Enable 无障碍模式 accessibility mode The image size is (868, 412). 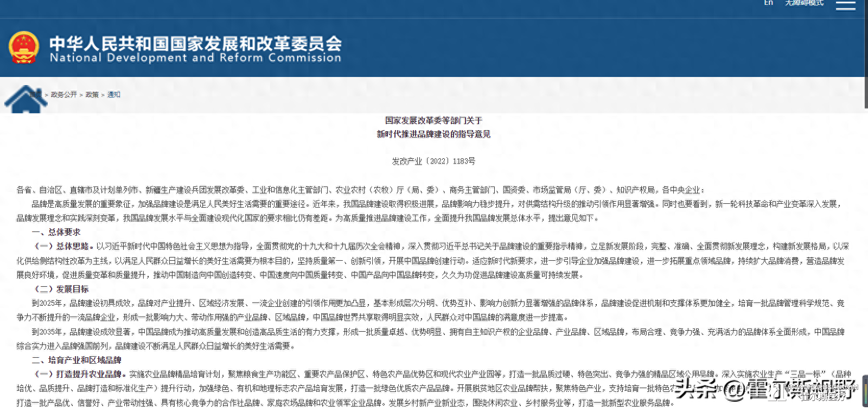tap(804, 3)
